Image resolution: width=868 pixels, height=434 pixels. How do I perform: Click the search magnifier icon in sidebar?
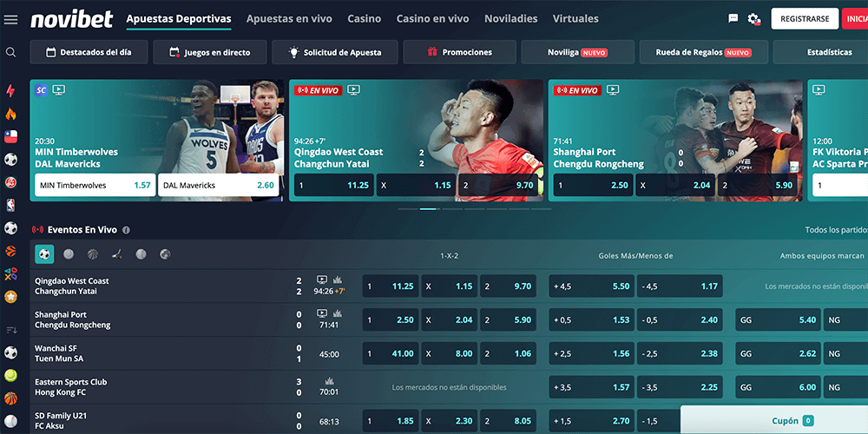click(x=10, y=52)
